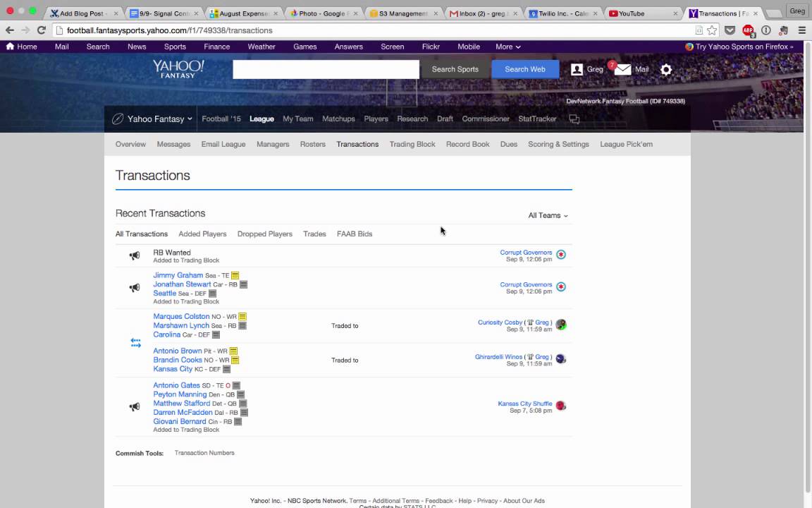
Task: Open the Peyton Manning player link
Action: (180, 394)
